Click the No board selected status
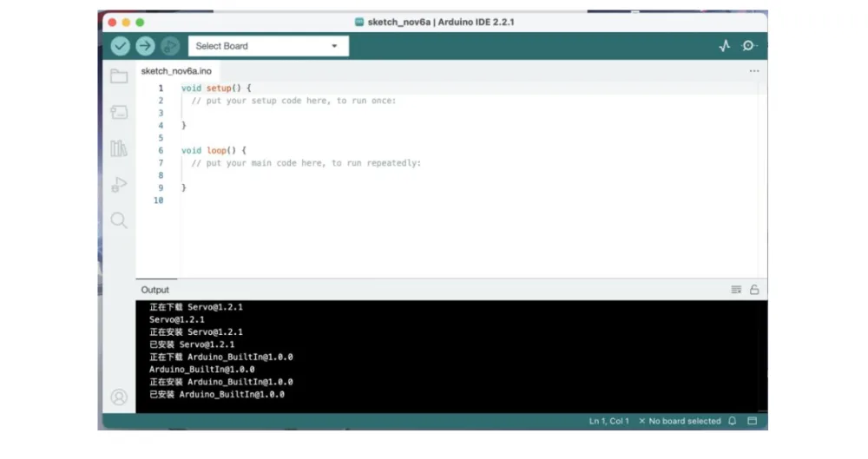This screenshot has width=868, height=459. pos(680,421)
